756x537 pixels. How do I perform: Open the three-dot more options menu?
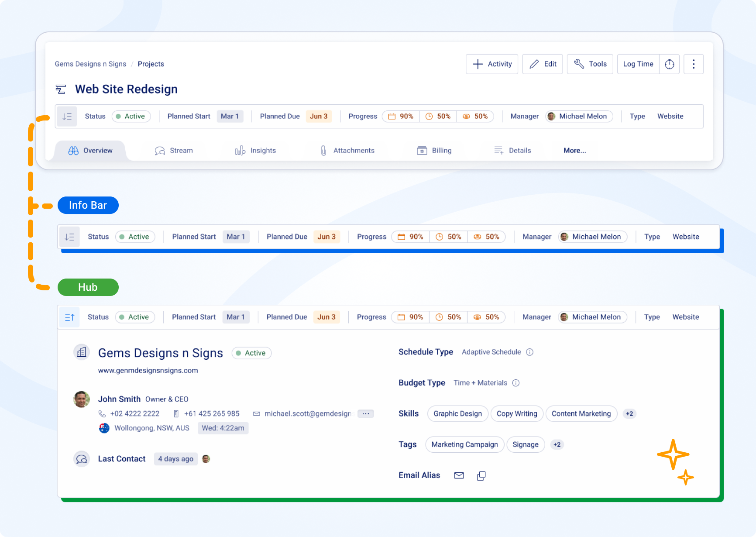(694, 64)
